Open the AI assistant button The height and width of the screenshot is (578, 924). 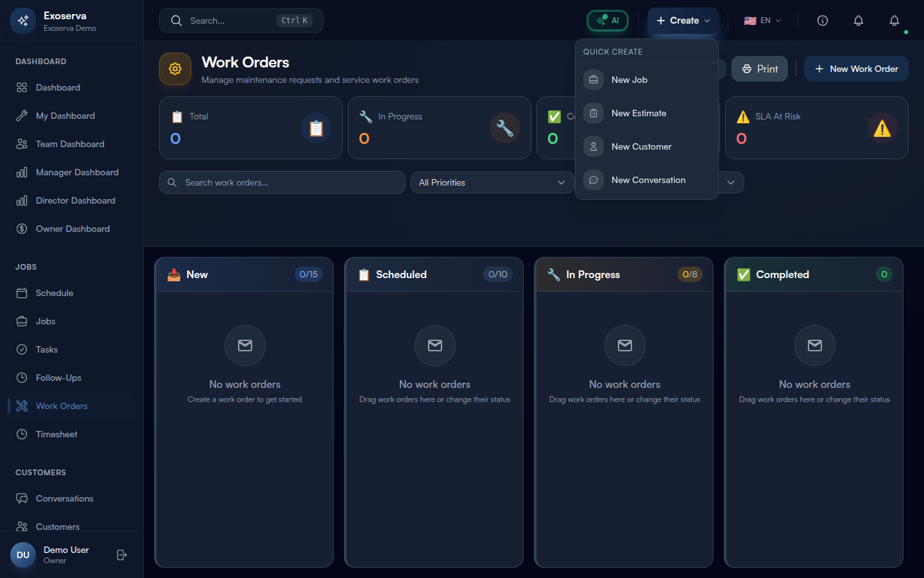pyautogui.click(x=607, y=21)
